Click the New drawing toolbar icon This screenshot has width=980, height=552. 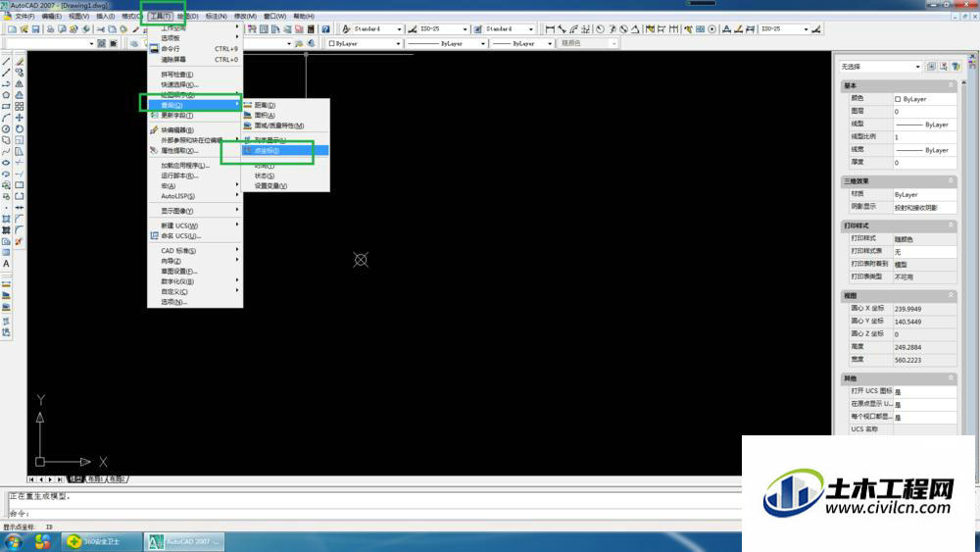coord(11,29)
